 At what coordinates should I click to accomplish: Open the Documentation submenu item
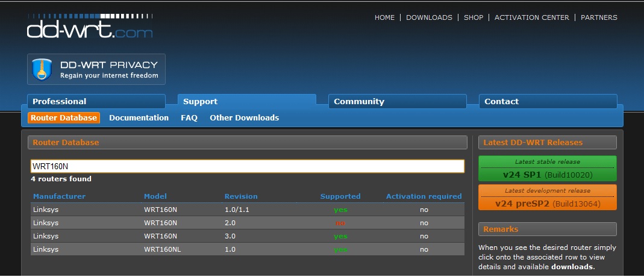click(x=139, y=118)
